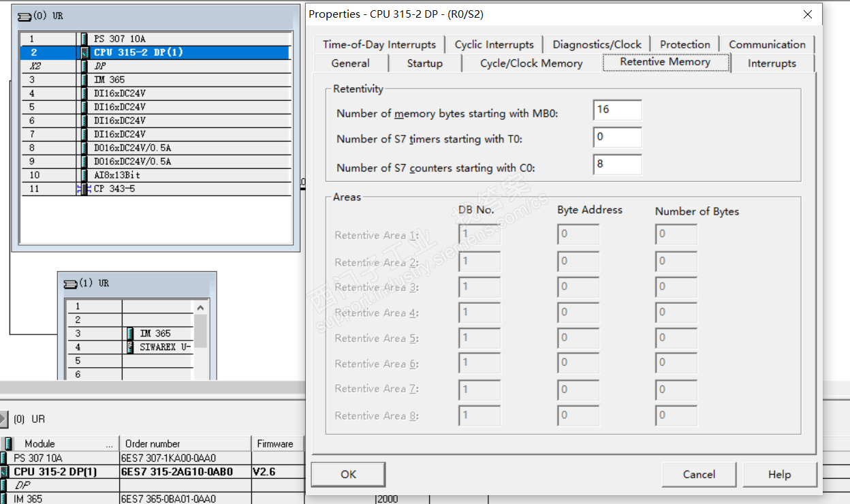Select IM 365 row in detail table
This screenshot has height=504, width=850.
click(x=152, y=499)
